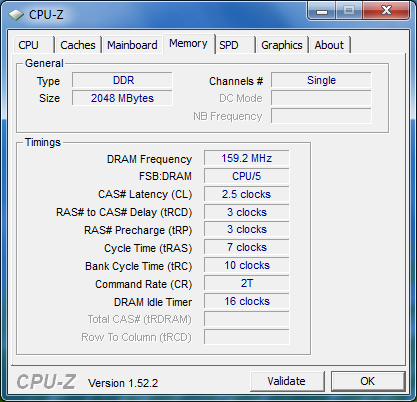Screen dimensions: 417x402
Task: Click the DRAM Idle Timer value 16 clocks
Action: [247, 301]
